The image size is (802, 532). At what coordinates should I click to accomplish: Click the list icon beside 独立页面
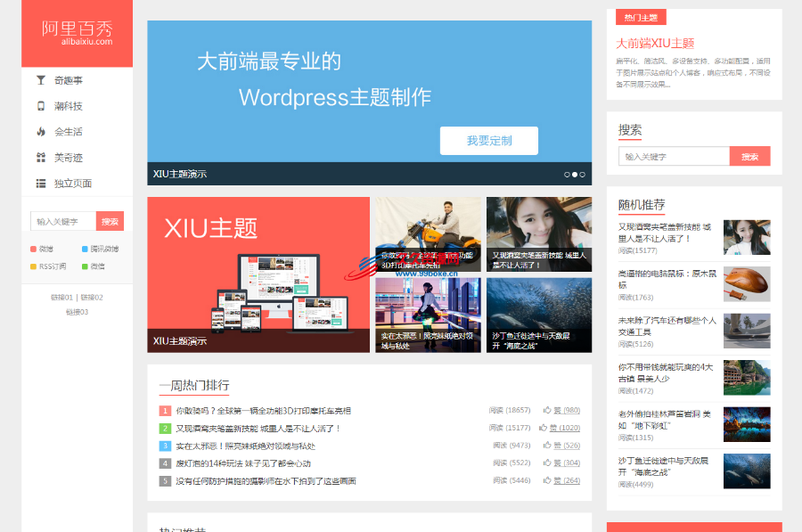tap(39, 182)
